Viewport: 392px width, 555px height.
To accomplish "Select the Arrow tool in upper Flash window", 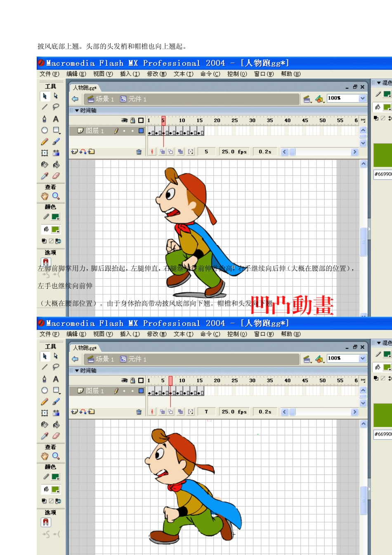I will 45,96.
